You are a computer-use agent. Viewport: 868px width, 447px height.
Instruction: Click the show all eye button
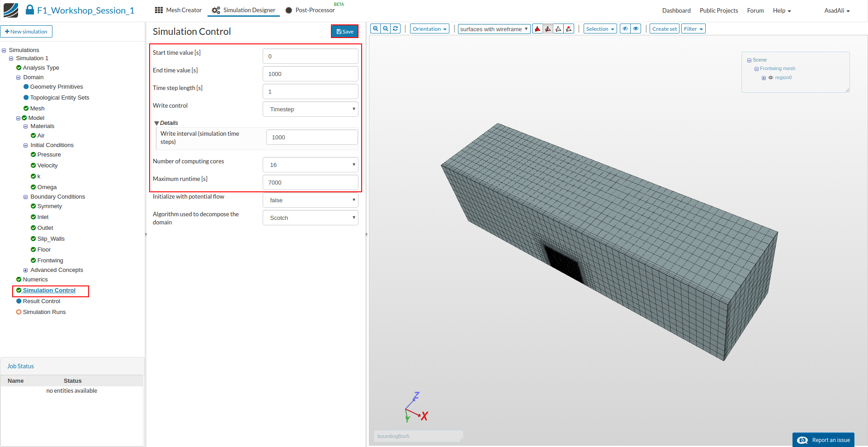pyautogui.click(x=636, y=29)
